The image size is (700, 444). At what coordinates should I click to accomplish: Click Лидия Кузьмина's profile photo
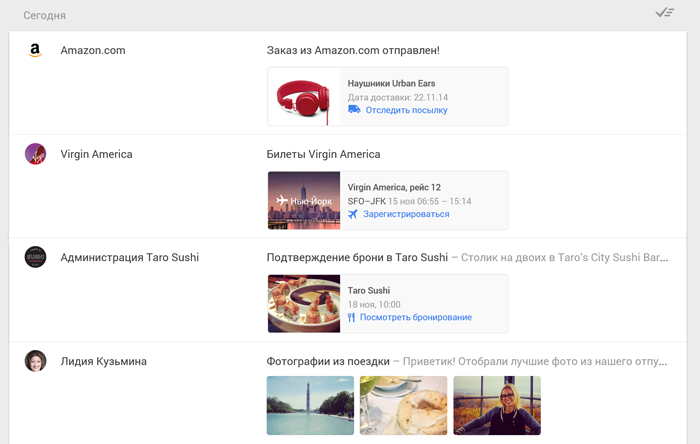[x=35, y=361]
